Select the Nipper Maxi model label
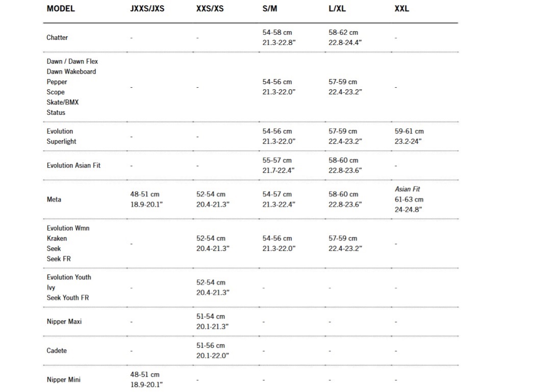 click(64, 322)
